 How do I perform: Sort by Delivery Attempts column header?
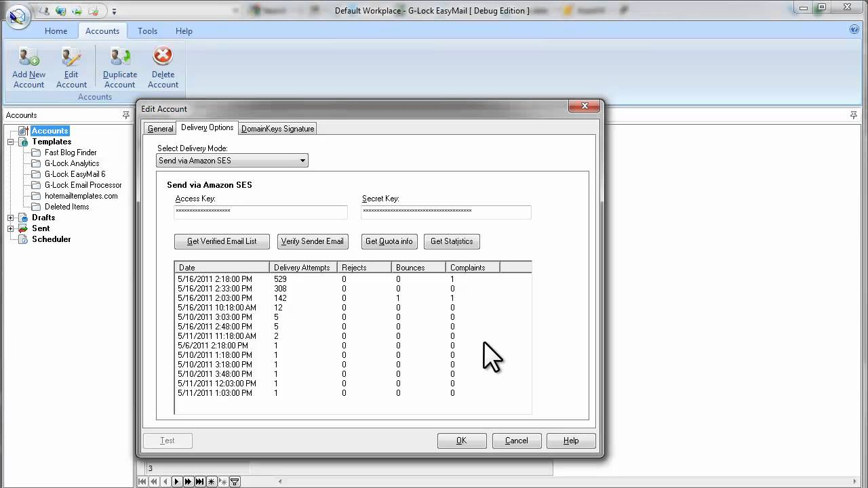click(x=303, y=268)
